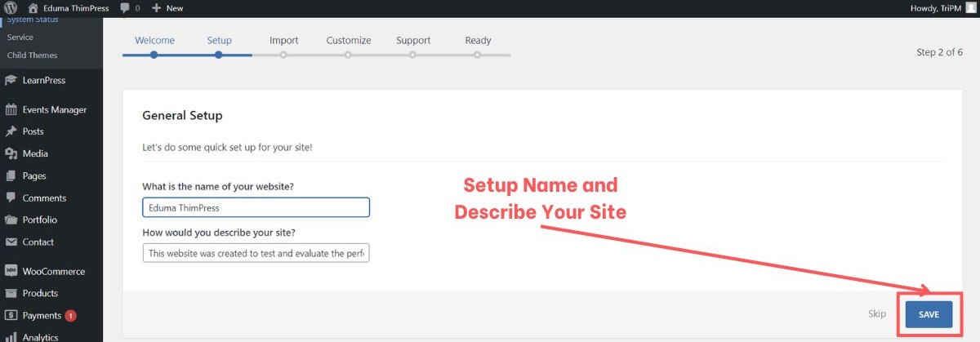Click the Analytics bar chart icon

point(11,336)
